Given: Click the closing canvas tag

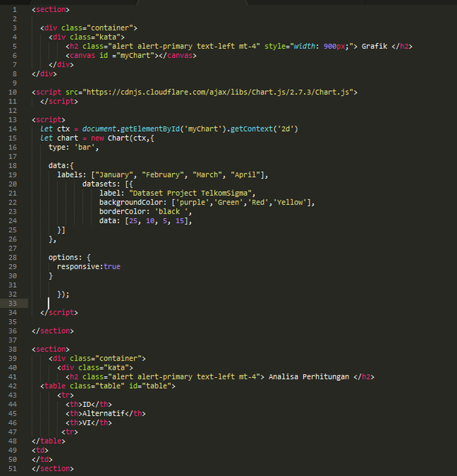Looking at the screenshot, I should pyautogui.click(x=178, y=56).
